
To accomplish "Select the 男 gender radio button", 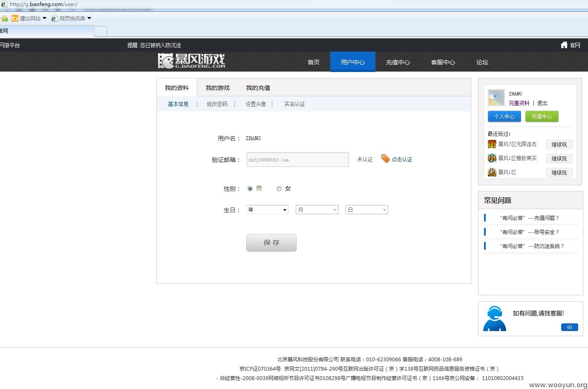I will click(250, 189).
